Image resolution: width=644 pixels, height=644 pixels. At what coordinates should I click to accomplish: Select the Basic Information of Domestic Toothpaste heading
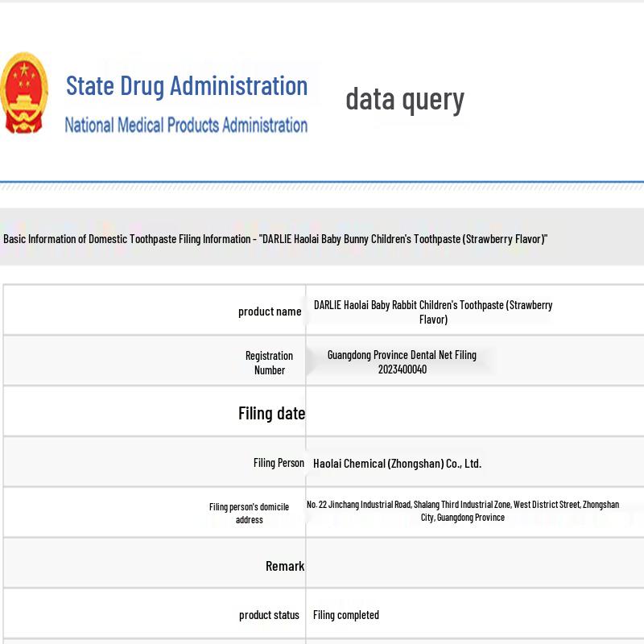(275, 239)
